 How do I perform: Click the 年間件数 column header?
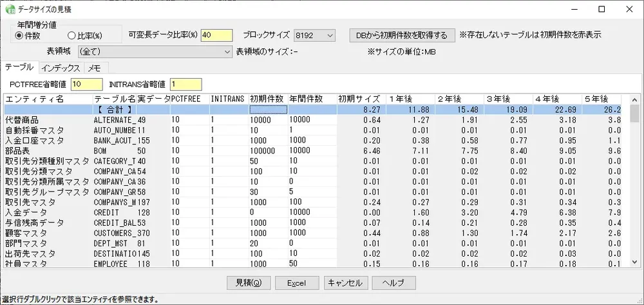coord(312,99)
